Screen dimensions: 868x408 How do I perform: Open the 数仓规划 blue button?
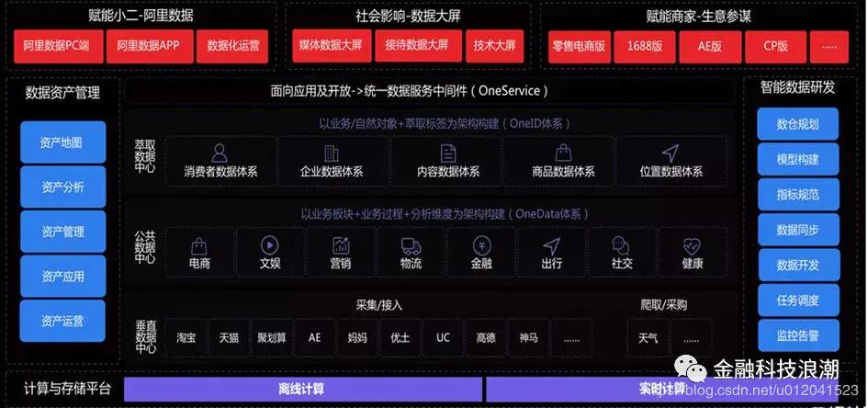[x=797, y=125]
